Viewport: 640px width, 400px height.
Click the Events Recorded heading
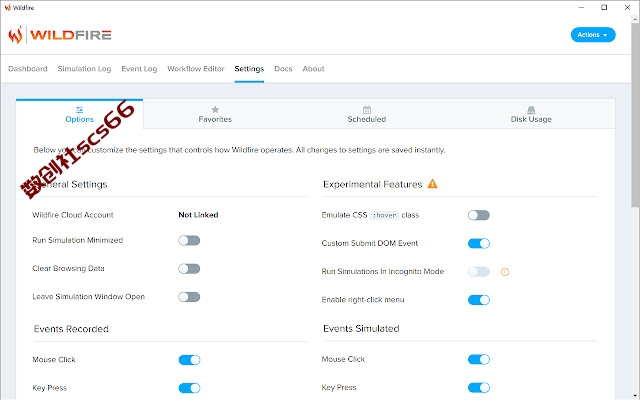(x=71, y=329)
